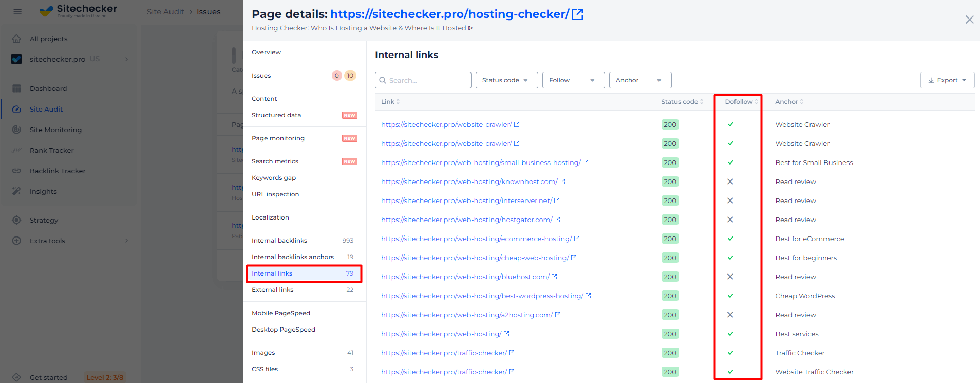Viewport: 980px width, 383px height.
Task: Open external icon for small-business-hosting link
Action: point(586,162)
